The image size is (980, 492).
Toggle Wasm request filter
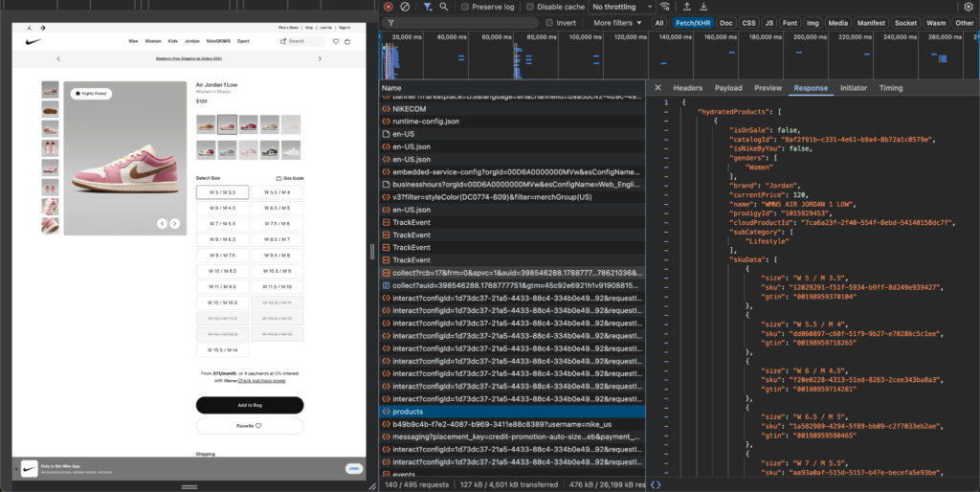click(x=936, y=23)
